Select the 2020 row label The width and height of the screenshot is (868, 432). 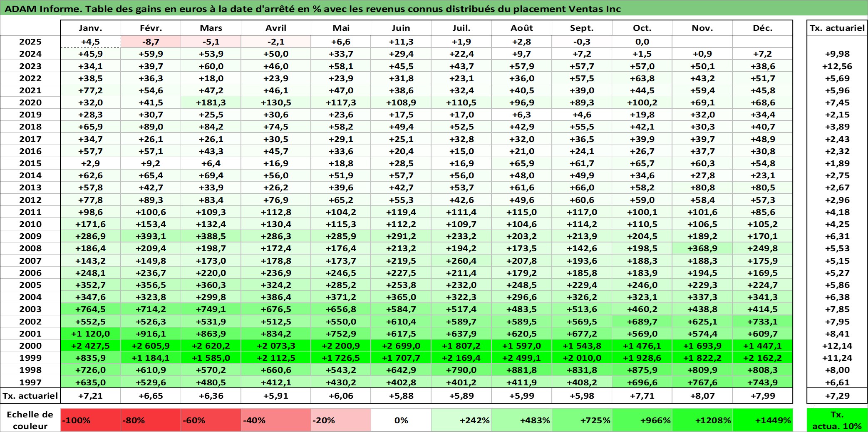click(x=30, y=102)
